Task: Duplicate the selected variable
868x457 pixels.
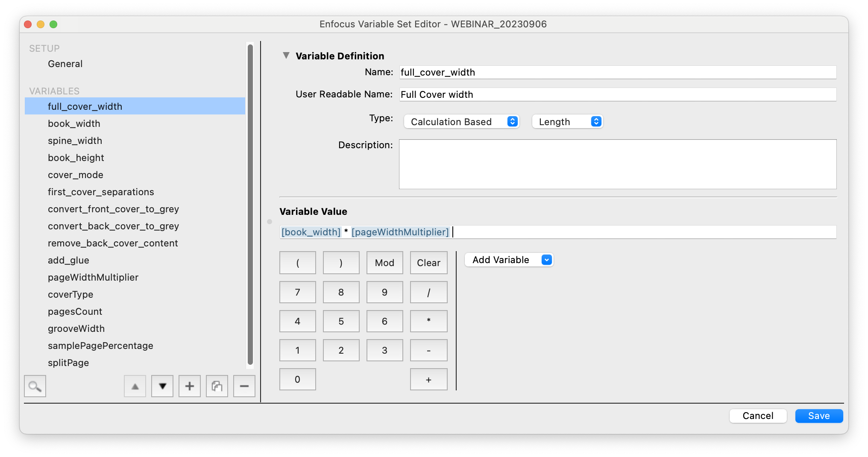Action: tap(217, 387)
